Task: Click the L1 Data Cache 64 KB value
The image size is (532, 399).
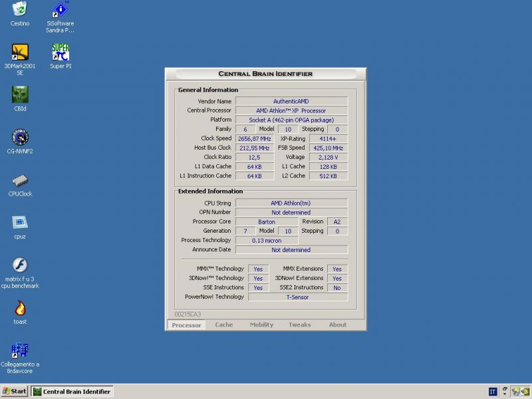Action: [255, 167]
